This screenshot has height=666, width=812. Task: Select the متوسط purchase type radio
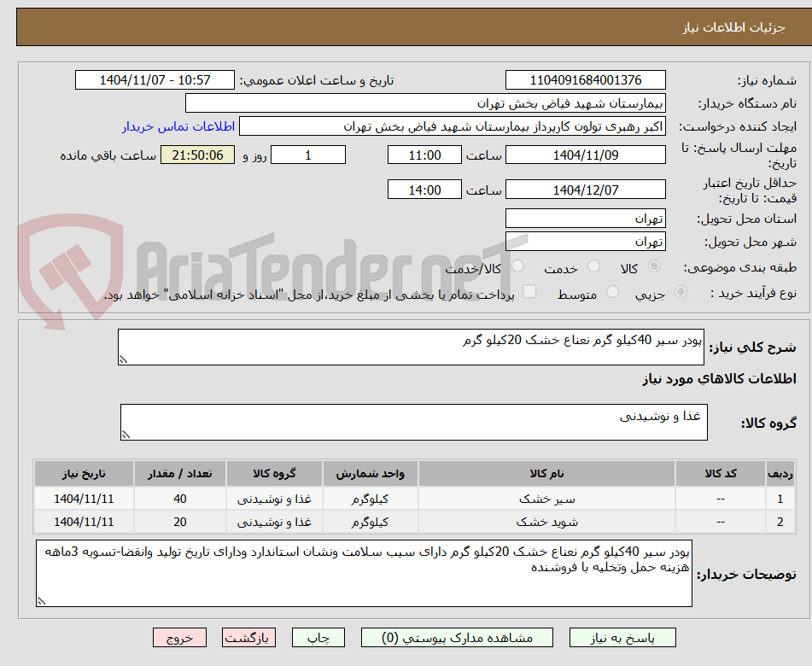(x=612, y=292)
